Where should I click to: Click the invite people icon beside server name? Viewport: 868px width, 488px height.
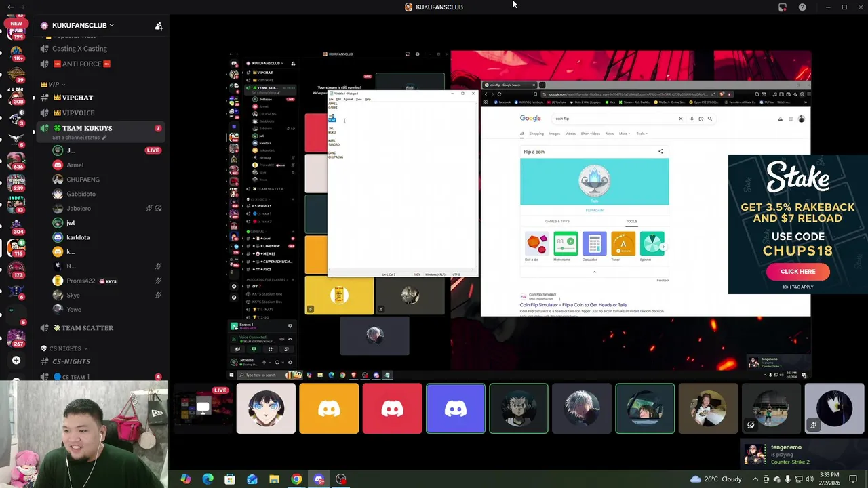tap(159, 26)
